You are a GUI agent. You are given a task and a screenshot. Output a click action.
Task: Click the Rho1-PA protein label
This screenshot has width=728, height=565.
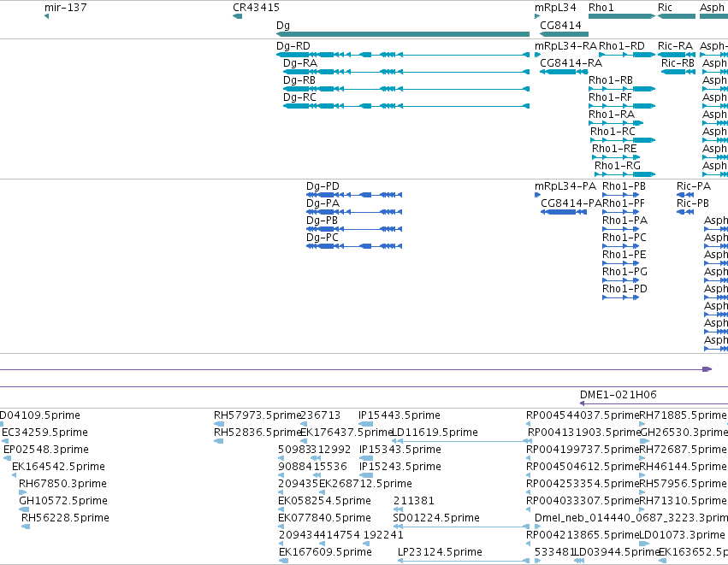tap(625, 221)
